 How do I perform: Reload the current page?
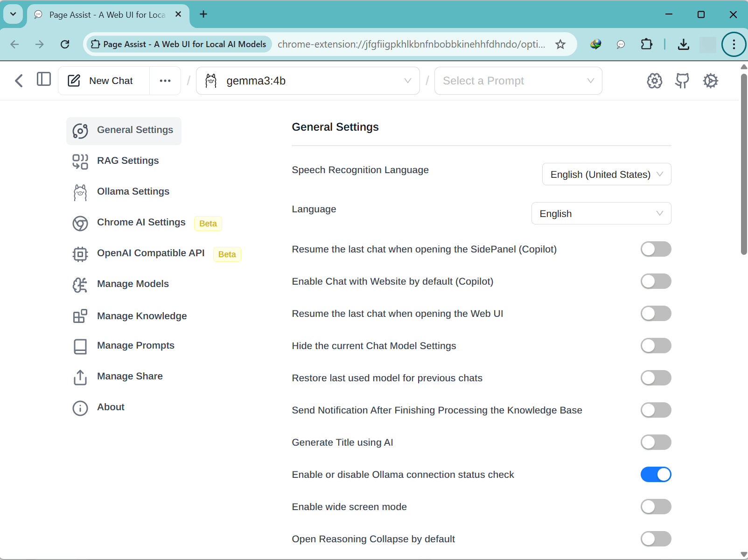click(65, 44)
